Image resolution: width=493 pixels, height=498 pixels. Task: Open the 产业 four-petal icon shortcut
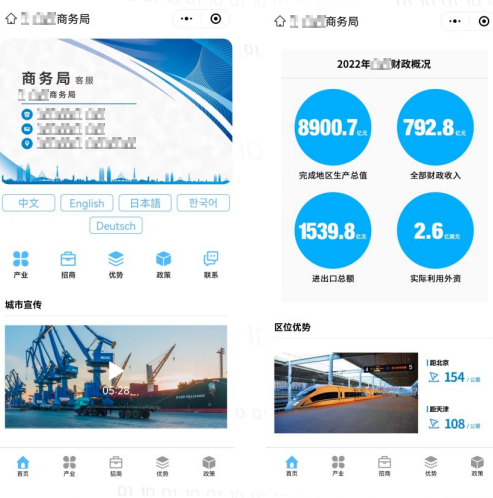pyautogui.click(x=21, y=264)
